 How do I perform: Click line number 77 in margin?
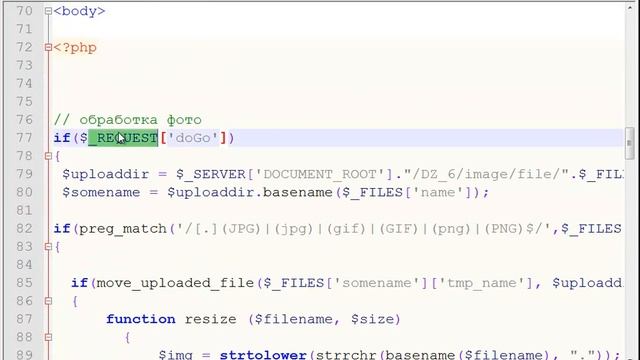(x=24, y=138)
